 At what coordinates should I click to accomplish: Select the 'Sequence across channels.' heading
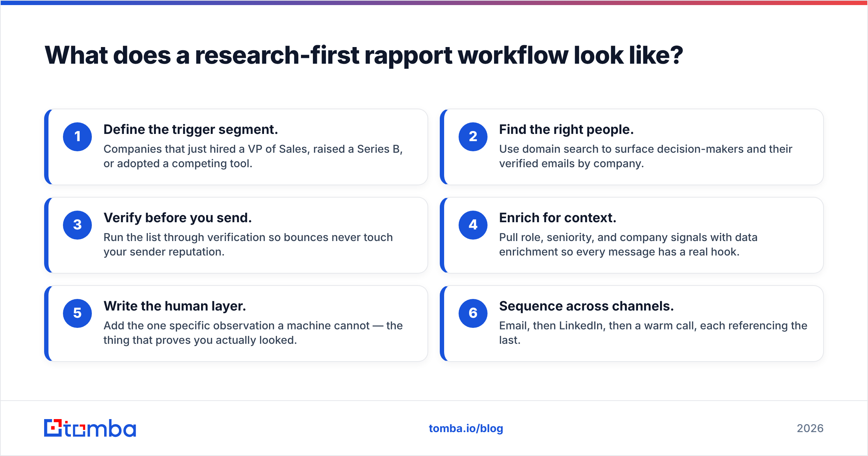click(586, 306)
